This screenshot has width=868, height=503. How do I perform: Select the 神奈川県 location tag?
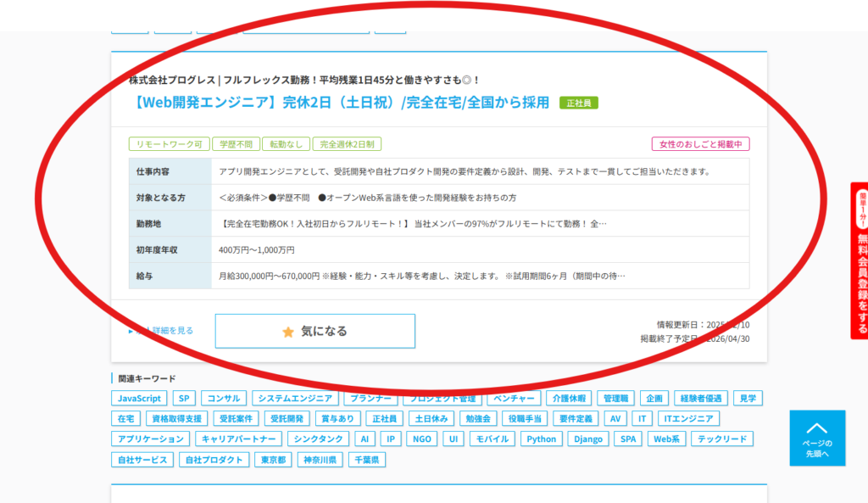point(322,460)
